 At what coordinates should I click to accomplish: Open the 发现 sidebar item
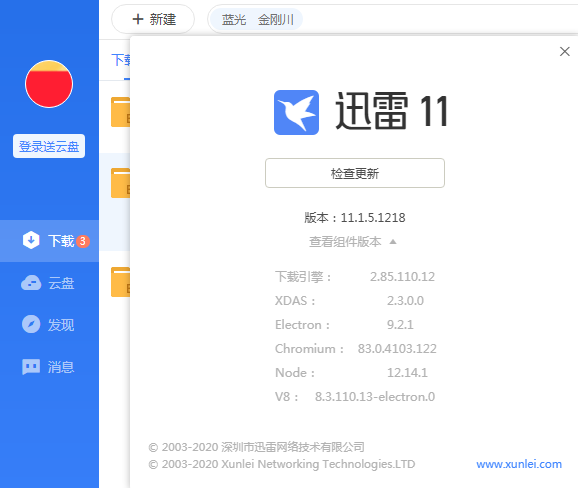(x=49, y=325)
